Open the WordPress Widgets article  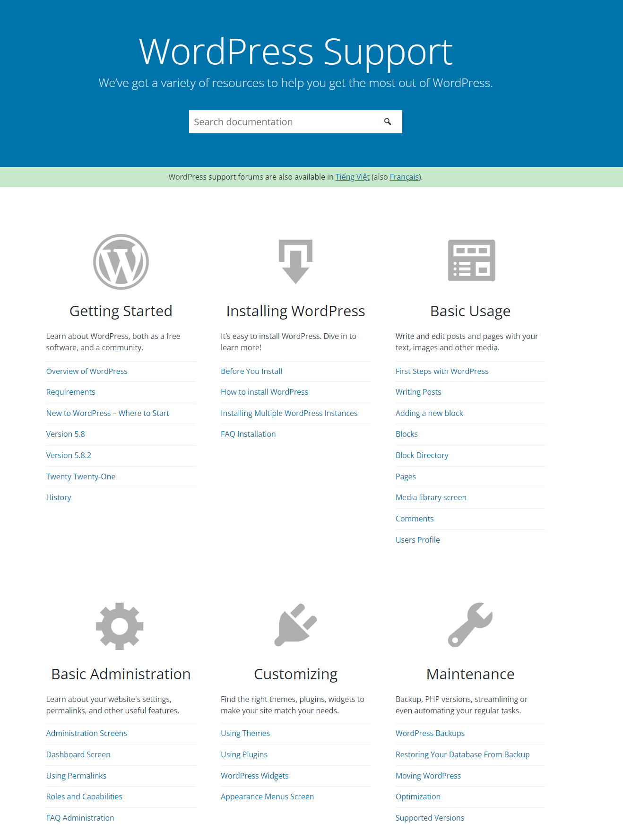[x=254, y=776]
